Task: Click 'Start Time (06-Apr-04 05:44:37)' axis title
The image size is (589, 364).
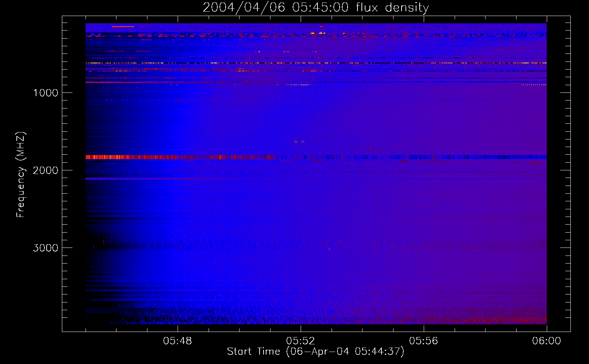Action: click(316, 352)
